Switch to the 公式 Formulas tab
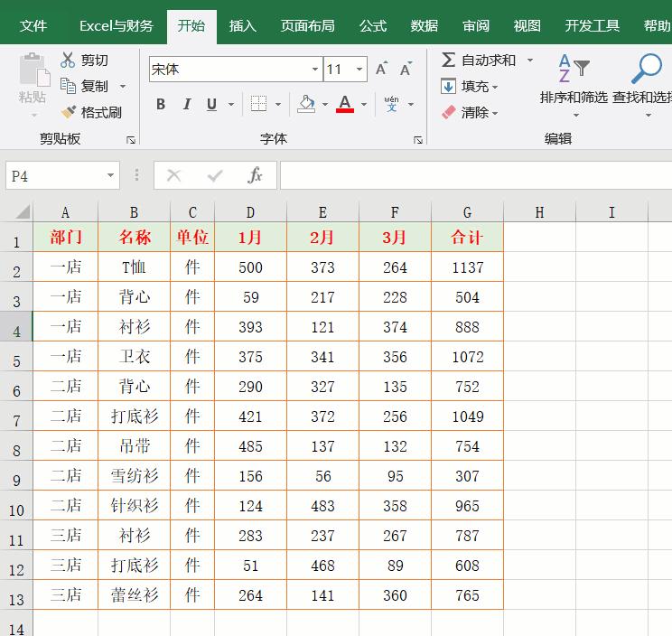This screenshot has height=636, width=672. point(373,25)
